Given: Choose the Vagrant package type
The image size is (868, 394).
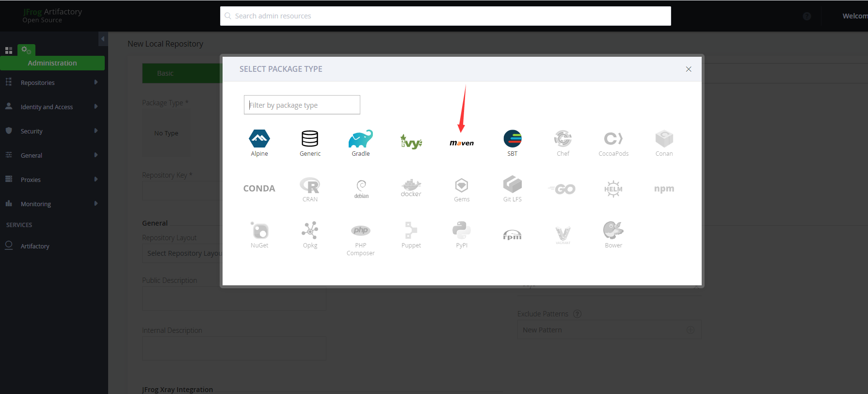Looking at the screenshot, I should [563, 235].
